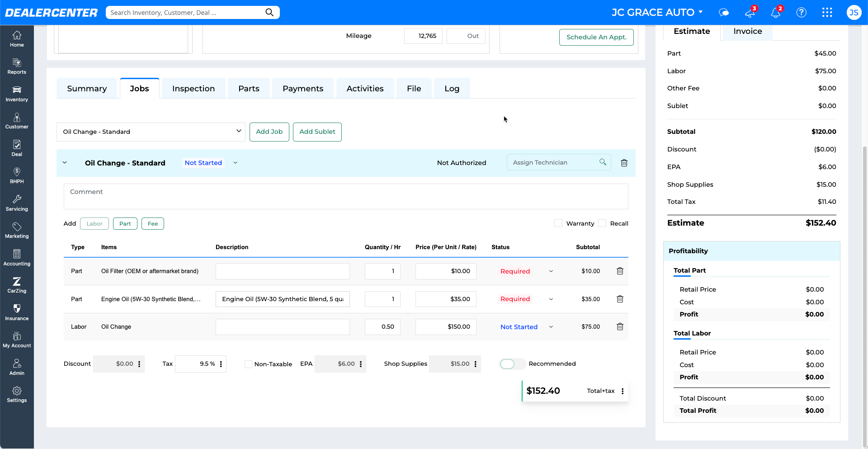
Task: Switch to the Inspection tab
Action: click(193, 88)
